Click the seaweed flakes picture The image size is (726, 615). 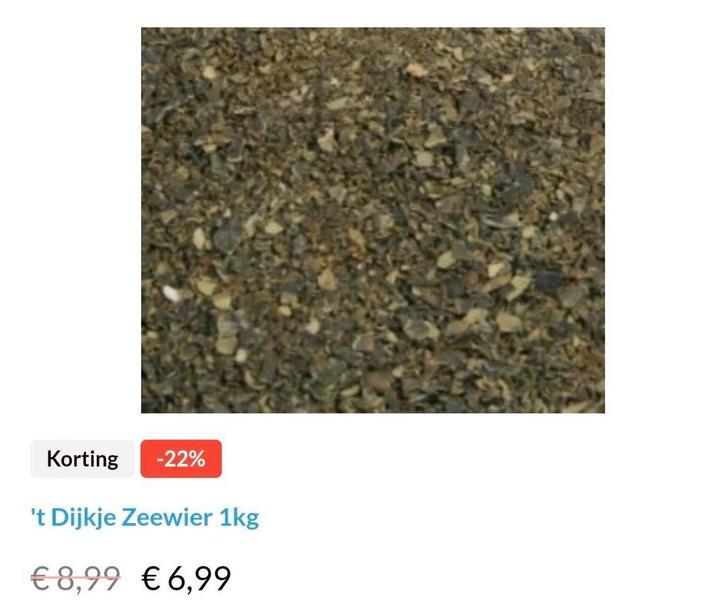tap(373, 220)
